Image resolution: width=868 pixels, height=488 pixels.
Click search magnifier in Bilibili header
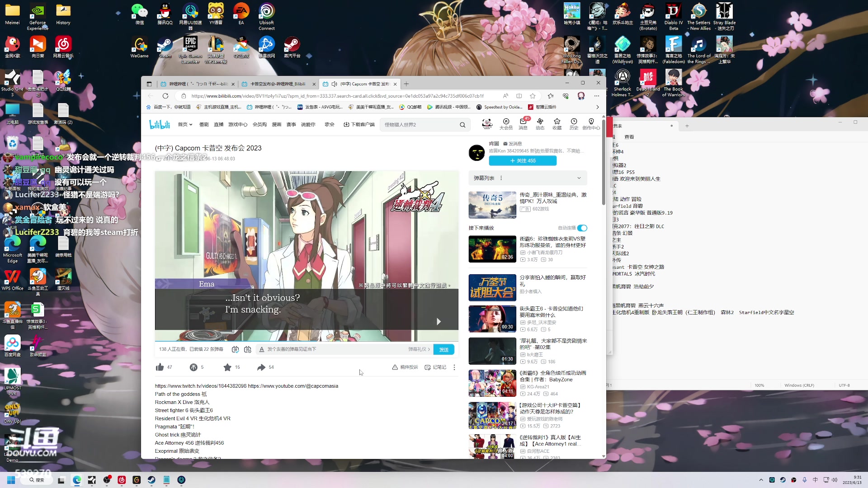point(462,125)
